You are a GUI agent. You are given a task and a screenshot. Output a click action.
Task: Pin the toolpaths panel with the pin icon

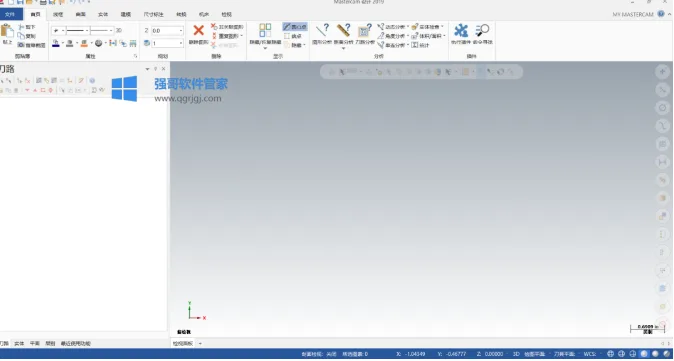(156, 69)
